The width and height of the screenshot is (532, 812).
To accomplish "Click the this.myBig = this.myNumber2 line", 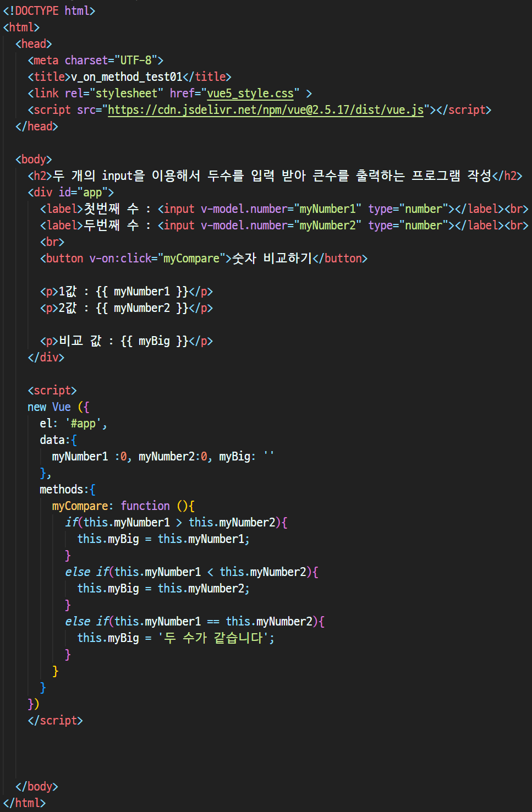I will pyautogui.click(x=163, y=589).
